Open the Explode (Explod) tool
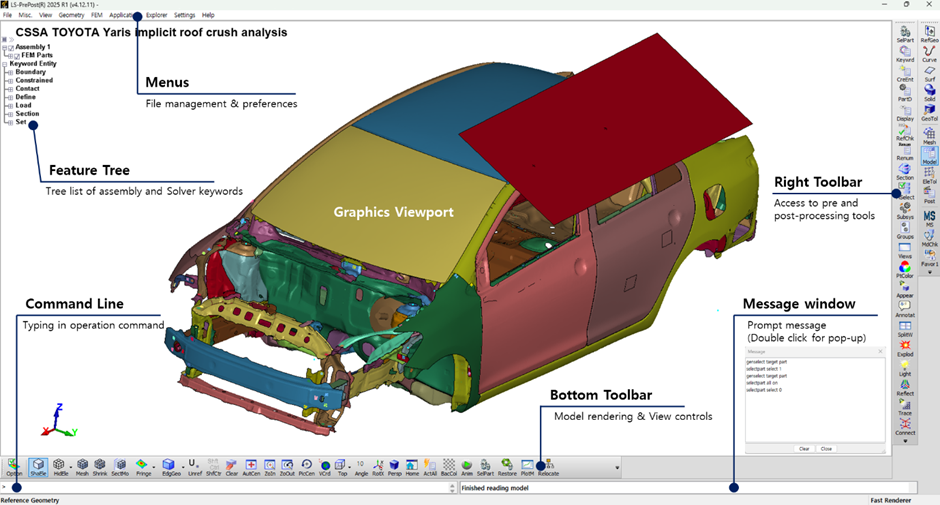 [x=905, y=347]
